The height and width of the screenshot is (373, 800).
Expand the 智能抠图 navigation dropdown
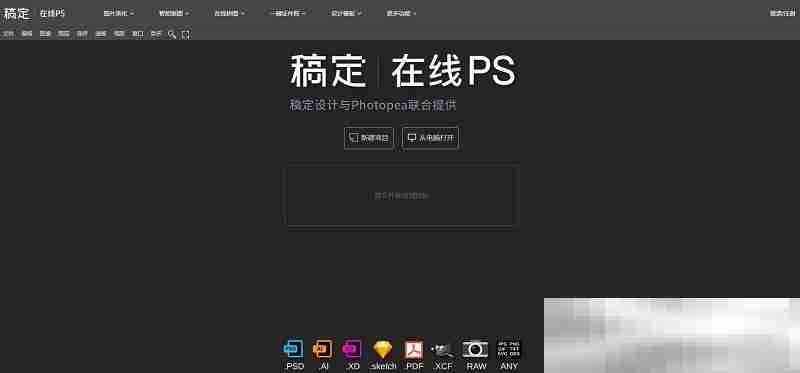pos(174,14)
